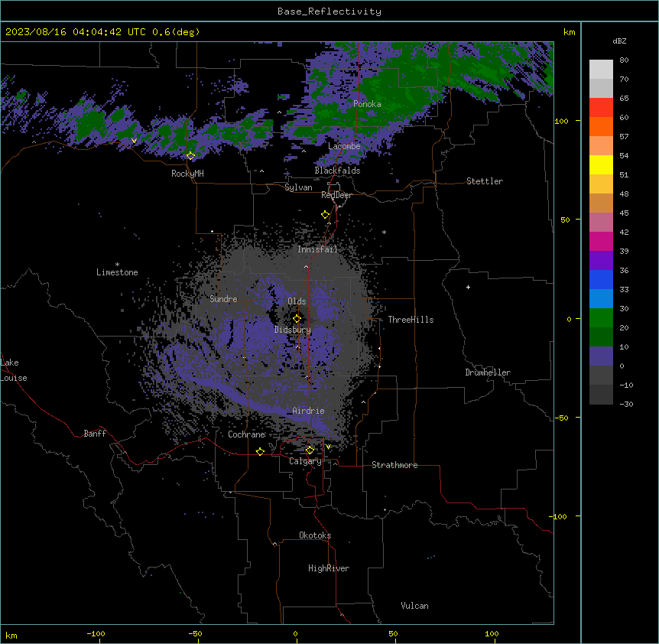Click the km unit label at top right
This screenshot has height=644, width=659.
(570, 32)
